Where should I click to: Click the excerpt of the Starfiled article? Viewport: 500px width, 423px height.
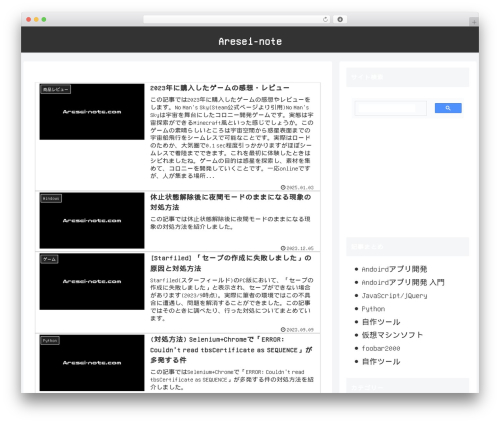[232, 299]
